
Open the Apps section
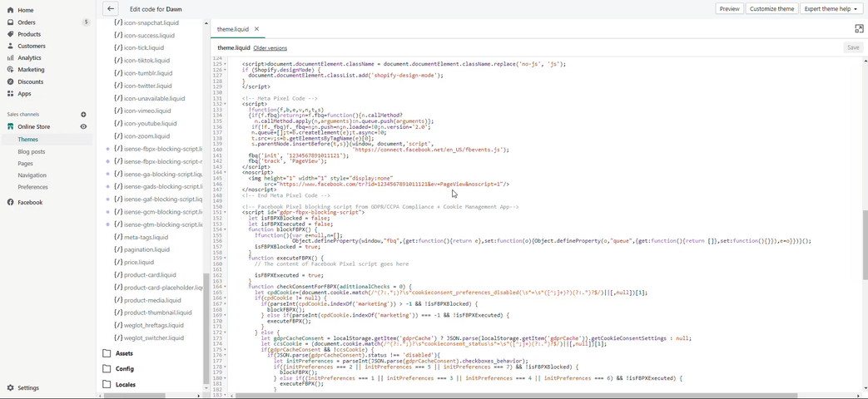[25, 94]
